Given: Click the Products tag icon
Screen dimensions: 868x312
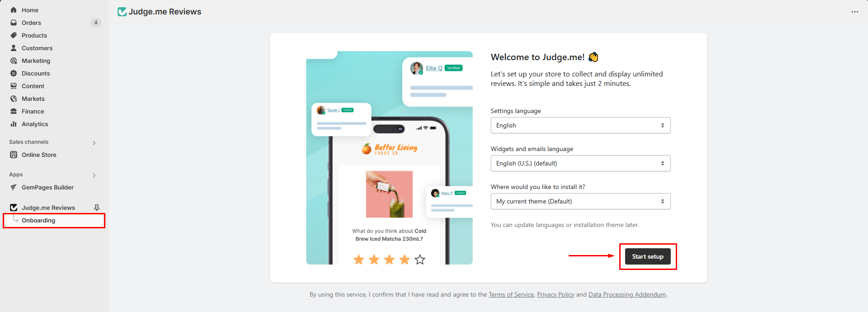Looking at the screenshot, I should point(14,35).
